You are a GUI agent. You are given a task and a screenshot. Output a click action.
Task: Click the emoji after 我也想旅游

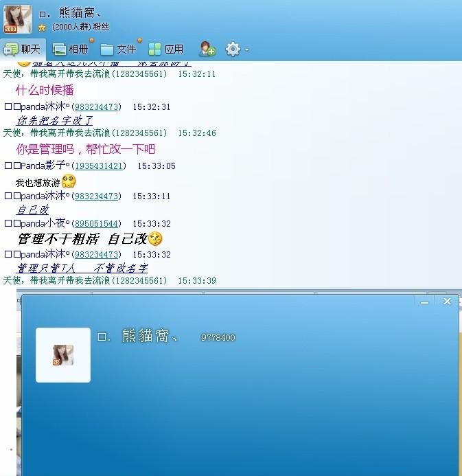point(69,181)
